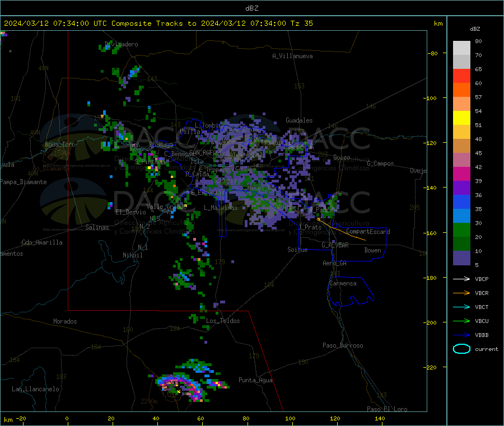Select the red 60 dBZ color swatch
This screenshot has height=426, width=504.
[x=461, y=76]
